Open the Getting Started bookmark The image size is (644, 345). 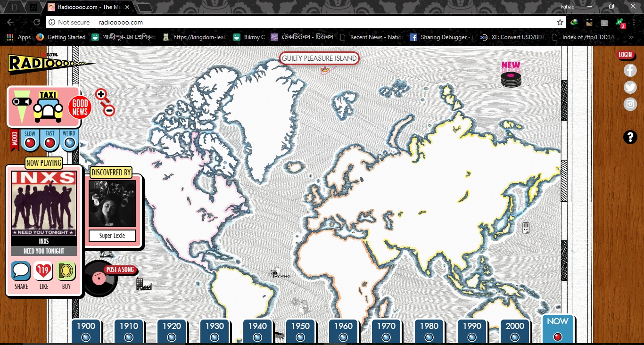61,37
